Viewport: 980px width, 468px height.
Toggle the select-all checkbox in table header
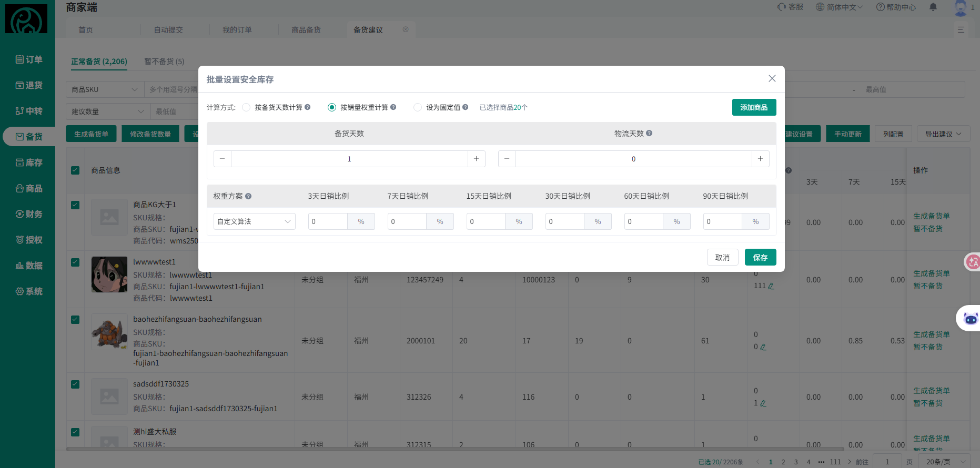pos(75,170)
